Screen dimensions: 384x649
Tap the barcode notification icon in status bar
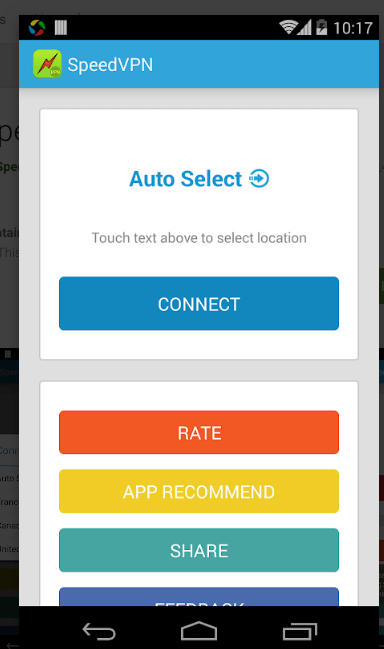click(61, 28)
